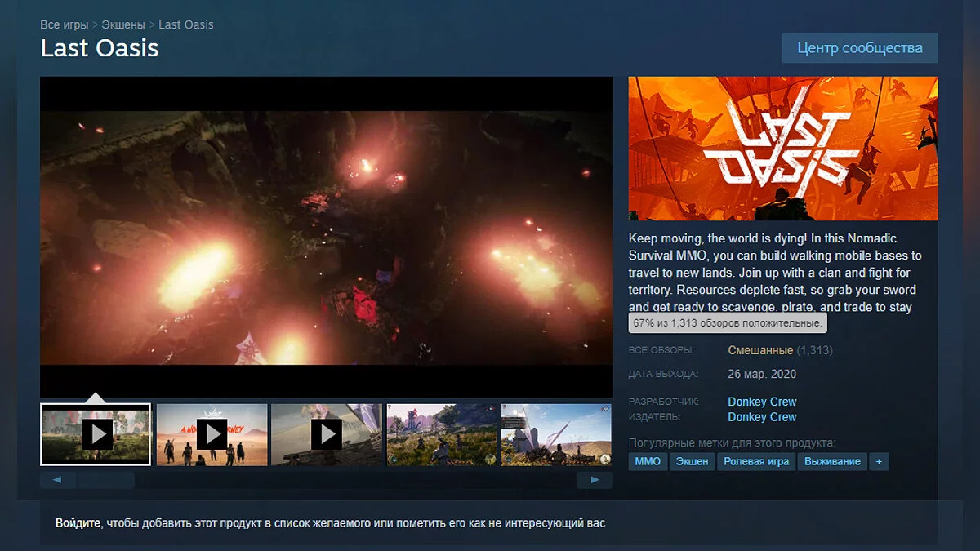
Task: Open the Donkey Crew publisher link
Action: [762, 417]
